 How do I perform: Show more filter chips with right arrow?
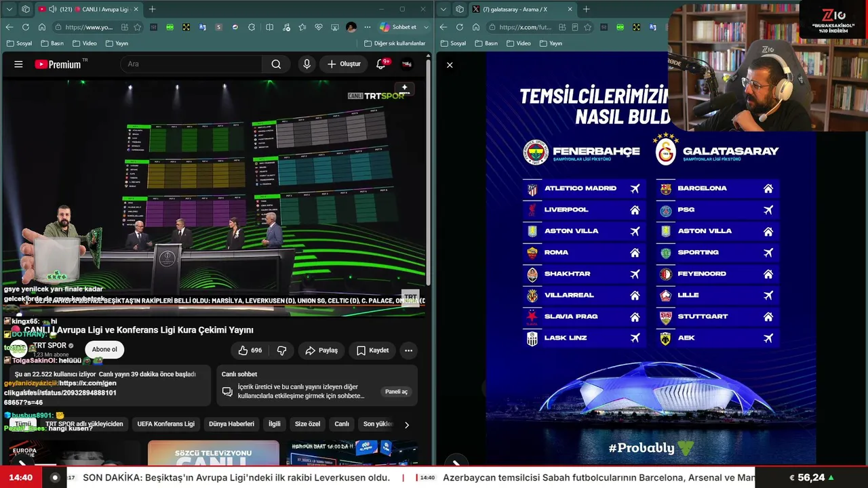click(407, 425)
